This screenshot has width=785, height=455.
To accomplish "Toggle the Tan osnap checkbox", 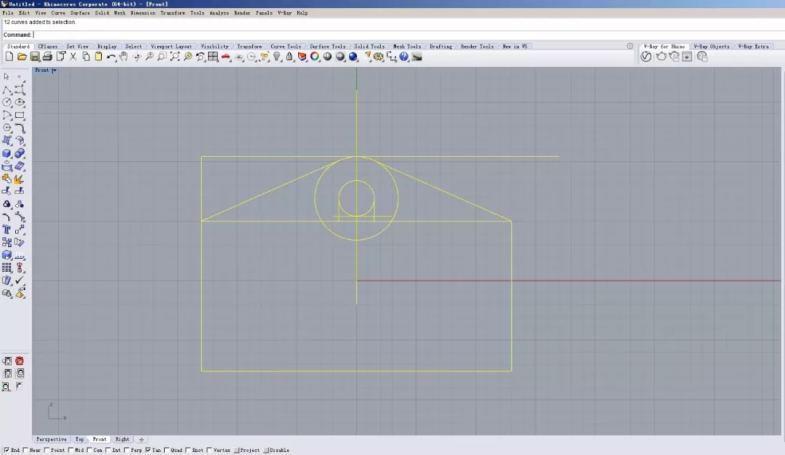I will (148, 450).
